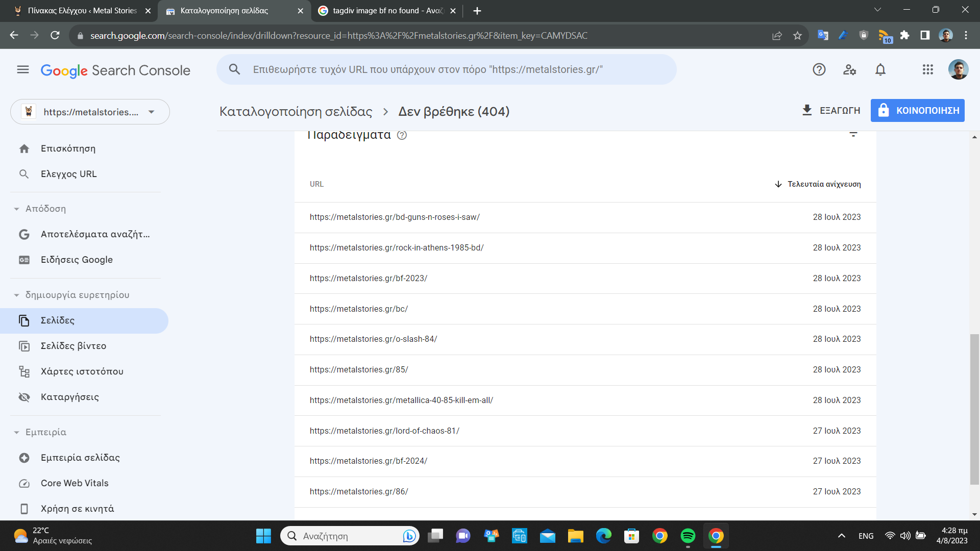The image size is (980, 551).
Task: Click the page vertical scrollbar thumb
Action: (x=974, y=409)
